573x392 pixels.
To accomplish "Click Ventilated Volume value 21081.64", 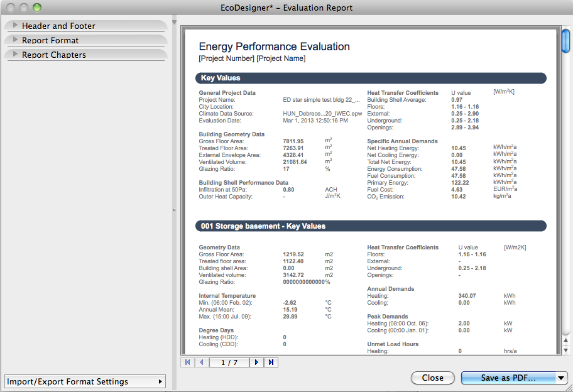I will pos(295,162).
